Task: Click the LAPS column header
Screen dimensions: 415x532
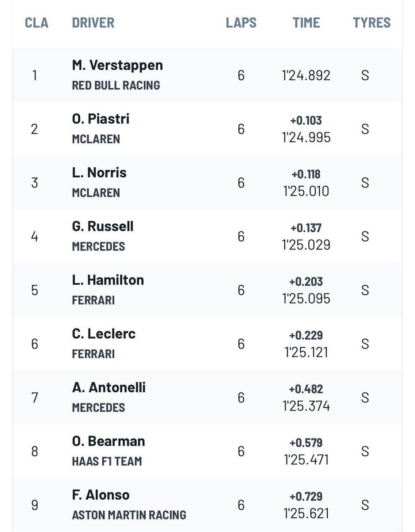Action: 241,22
